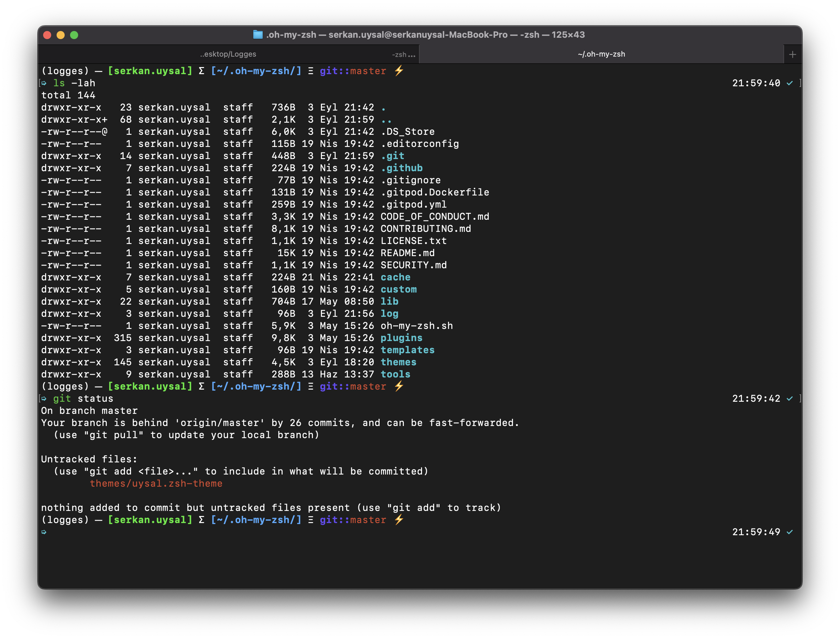Image resolution: width=840 pixels, height=639 pixels.
Task: Click SECURITY.md in the listing
Action: click(414, 265)
